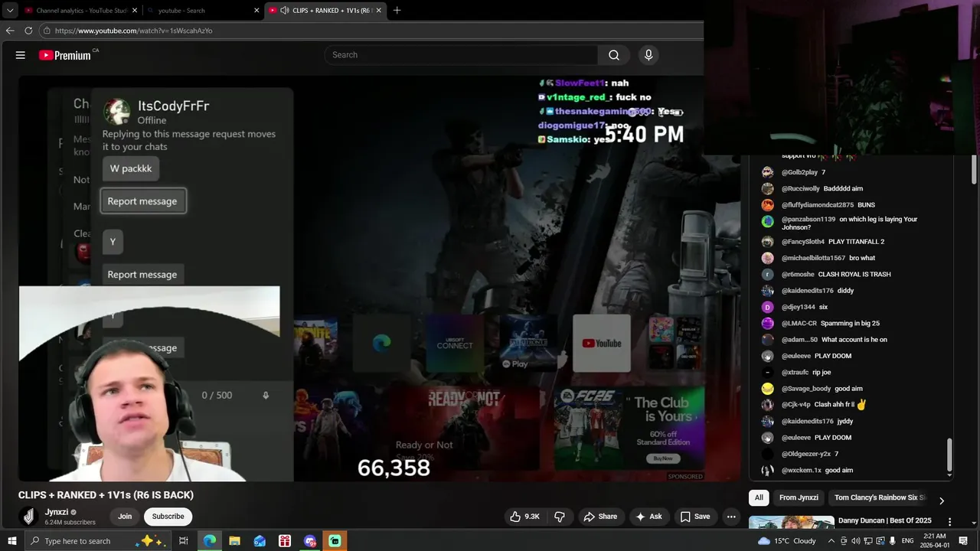
Task: Click the live chat scrollbar thumb
Action: point(949,455)
